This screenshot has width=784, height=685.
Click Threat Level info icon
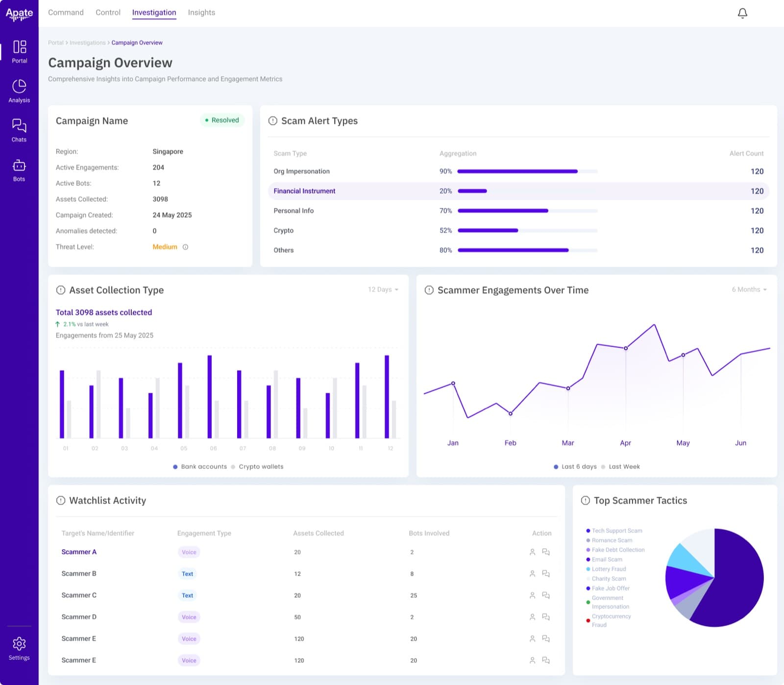pos(185,247)
